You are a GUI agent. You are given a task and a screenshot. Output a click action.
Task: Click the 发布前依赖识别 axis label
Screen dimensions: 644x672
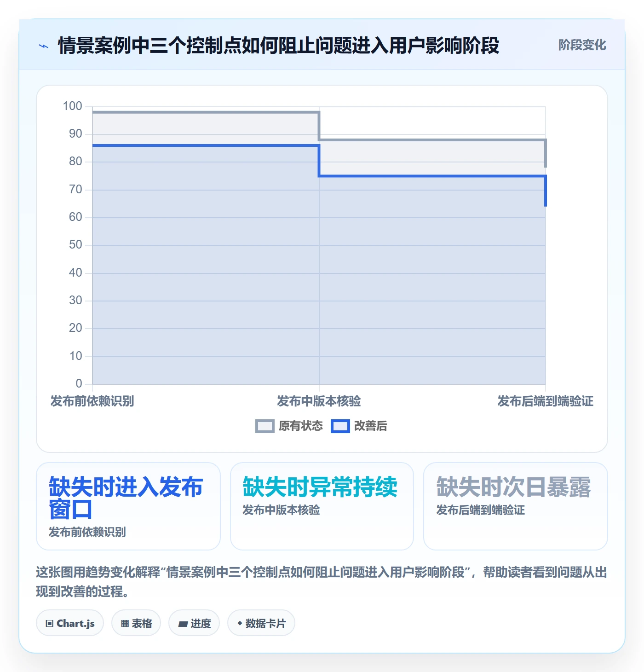tap(92, 401)
